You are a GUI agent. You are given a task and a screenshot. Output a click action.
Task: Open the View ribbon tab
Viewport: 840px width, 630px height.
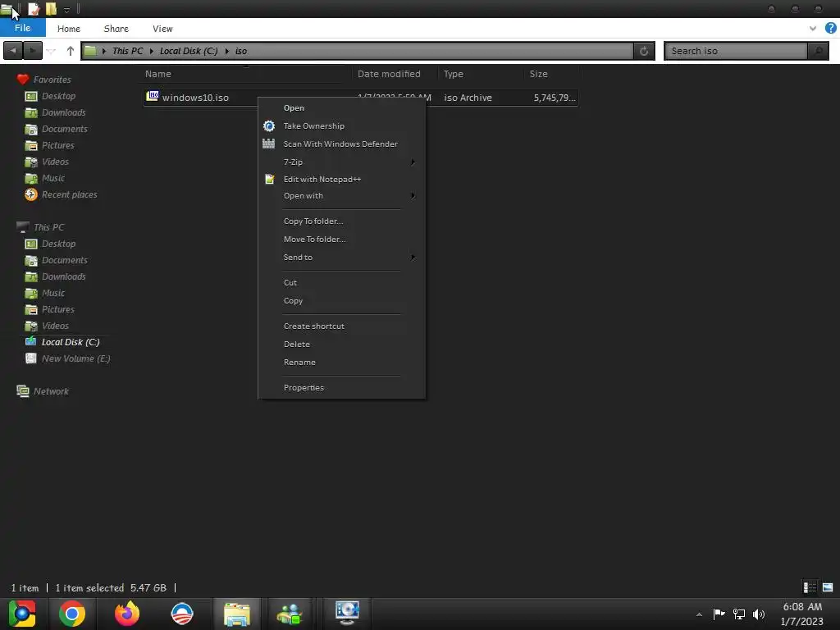(x=162, y=29)
